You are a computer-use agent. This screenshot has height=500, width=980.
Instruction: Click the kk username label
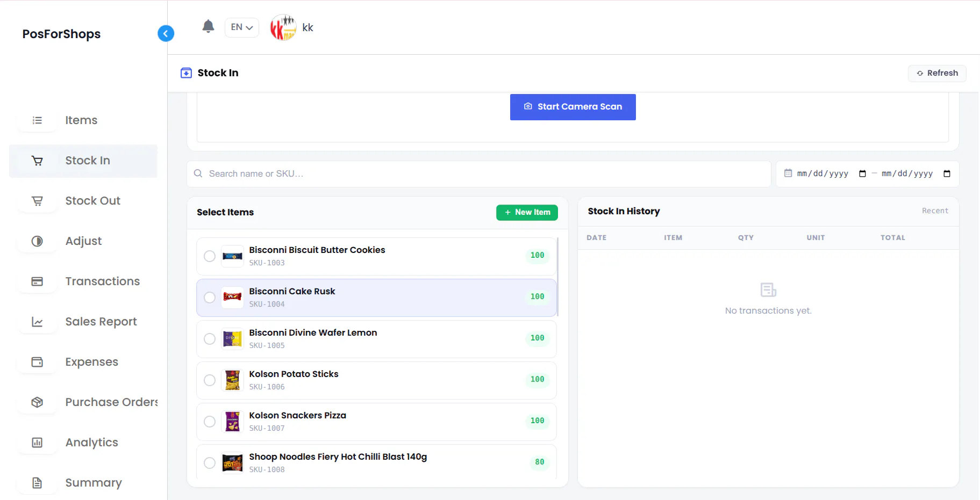[307, 27]
